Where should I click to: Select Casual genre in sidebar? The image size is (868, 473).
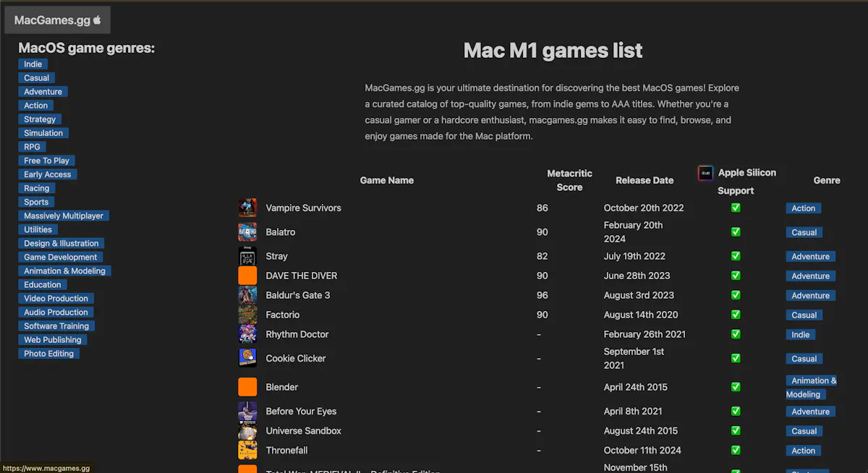click(37, 78)
